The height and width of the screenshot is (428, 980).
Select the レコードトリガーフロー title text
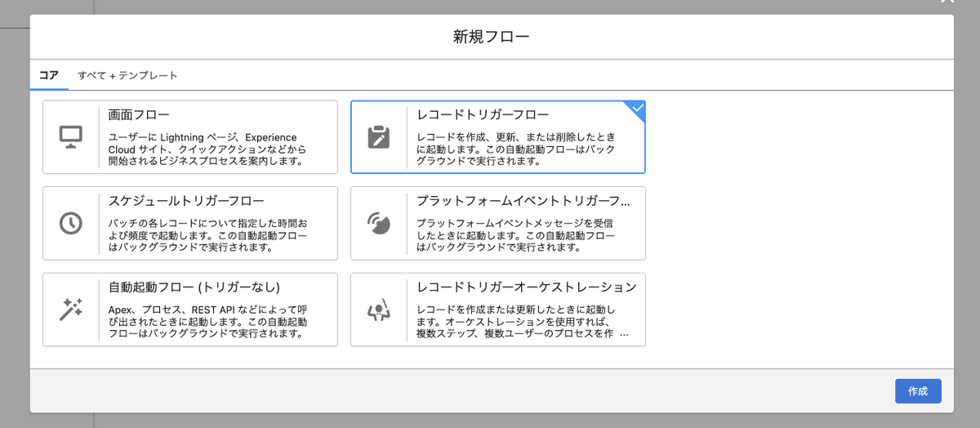pyautogui.click(x=483, y=115)
